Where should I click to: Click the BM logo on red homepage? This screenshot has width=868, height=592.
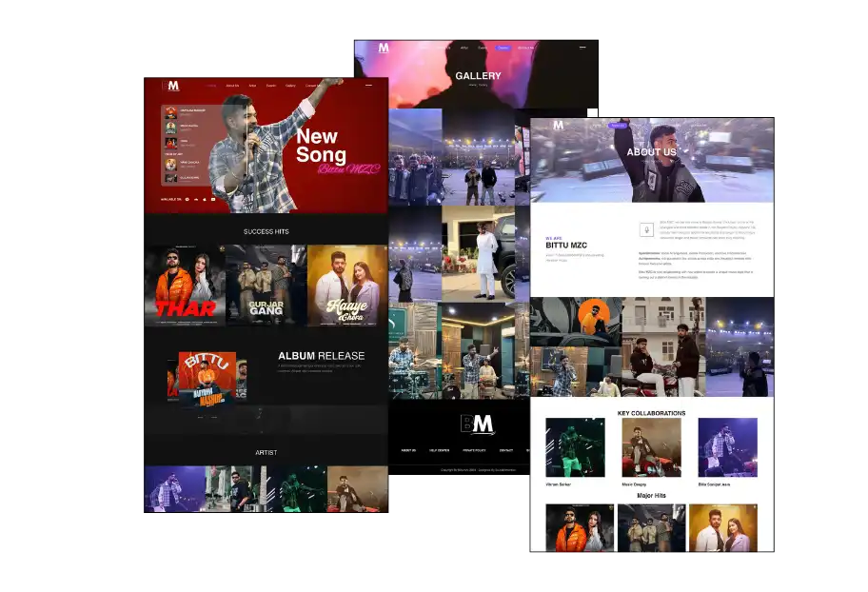pyautogui.click(x=172, y=86)
